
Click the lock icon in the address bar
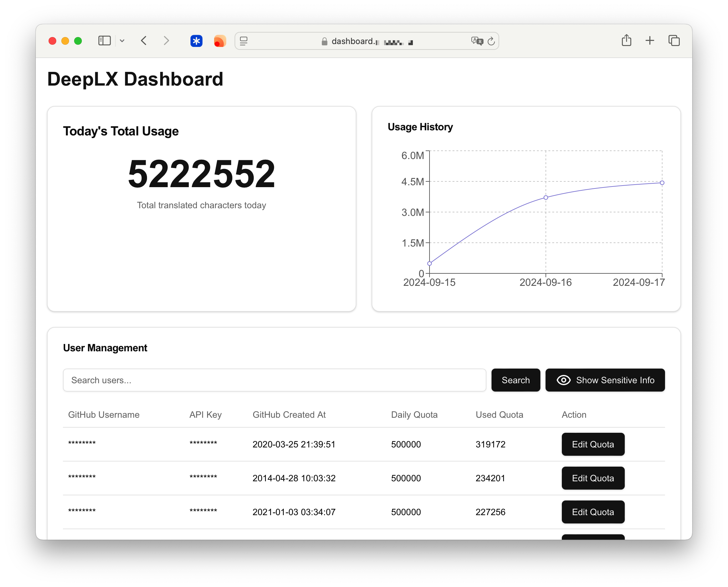click(324, 41)
